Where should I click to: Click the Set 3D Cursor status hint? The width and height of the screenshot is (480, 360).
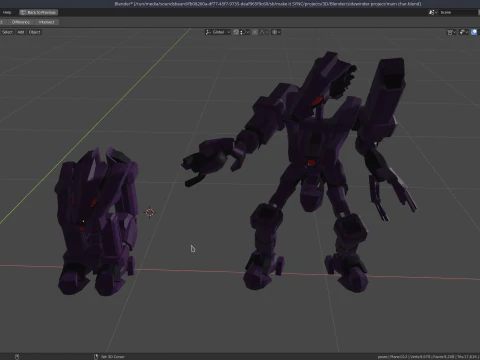pos(113,356)
